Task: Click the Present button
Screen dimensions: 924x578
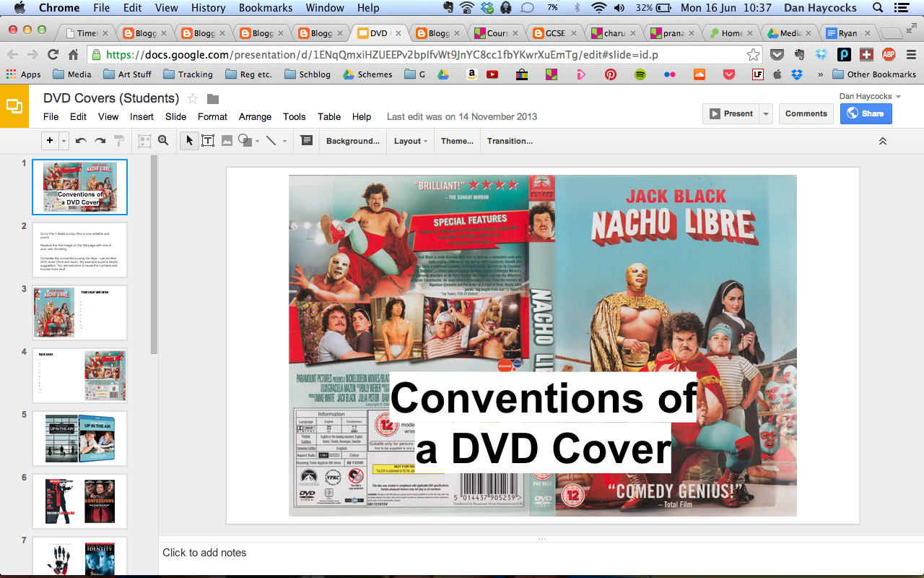Action: point(731,113)
